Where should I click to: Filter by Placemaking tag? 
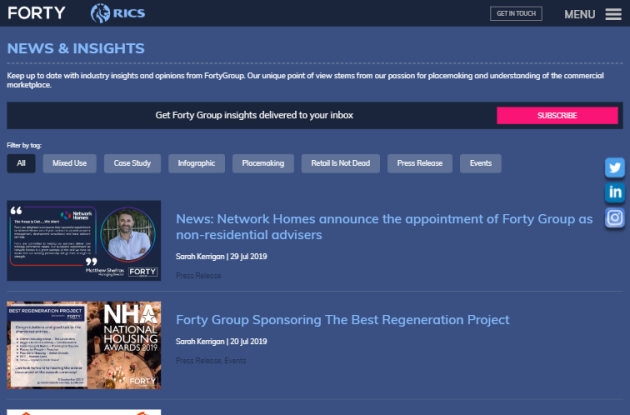pos(263,163)
